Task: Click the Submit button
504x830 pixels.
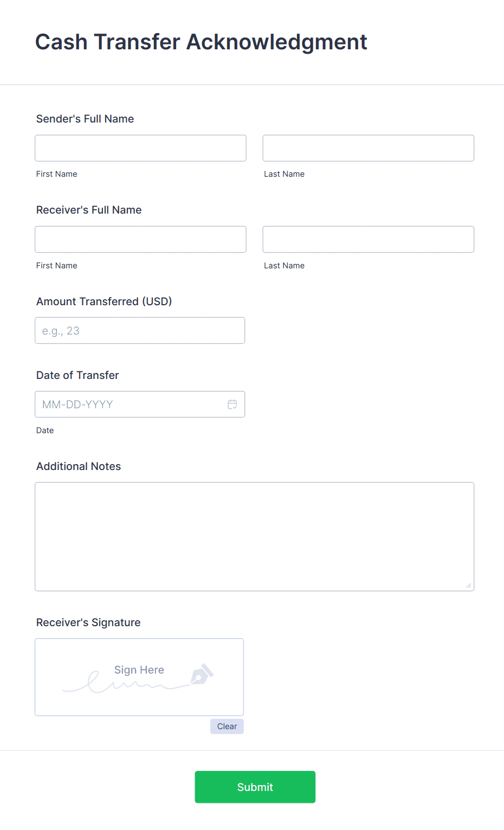Action: tap(255, 787)
